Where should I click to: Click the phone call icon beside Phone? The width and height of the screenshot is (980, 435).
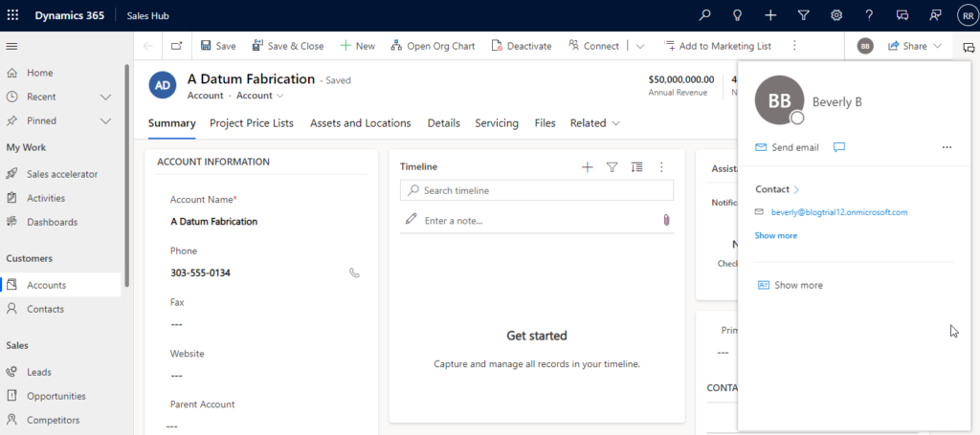tap(354, 272)
